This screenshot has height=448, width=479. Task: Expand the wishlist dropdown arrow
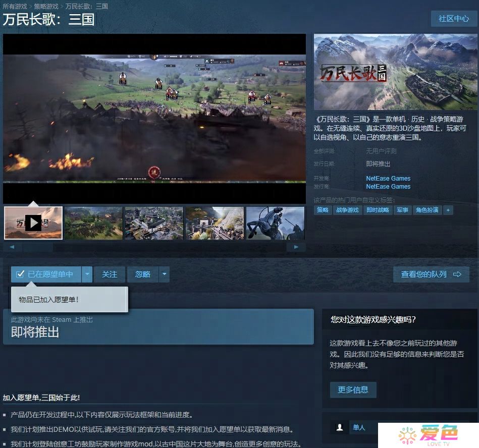coord(87,274)
